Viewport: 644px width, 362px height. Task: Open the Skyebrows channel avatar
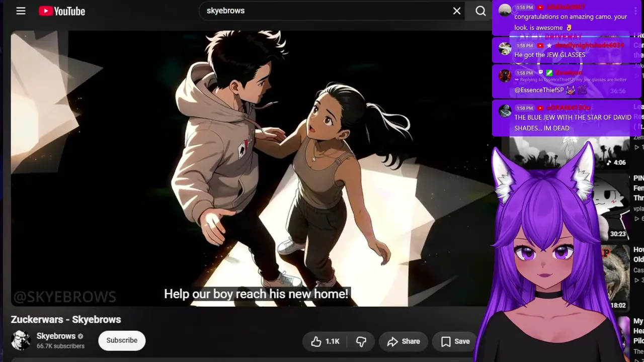21,340
